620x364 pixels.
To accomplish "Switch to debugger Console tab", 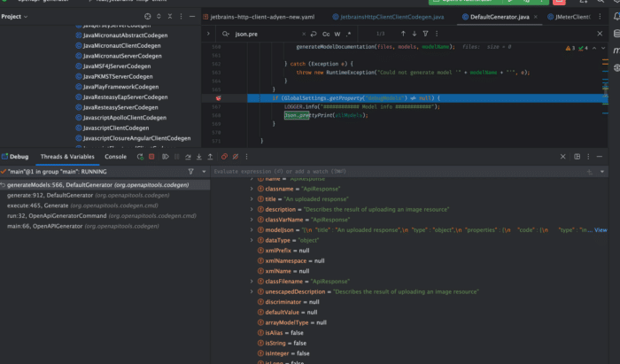I will pyautogui.click(x=115, y=157).
